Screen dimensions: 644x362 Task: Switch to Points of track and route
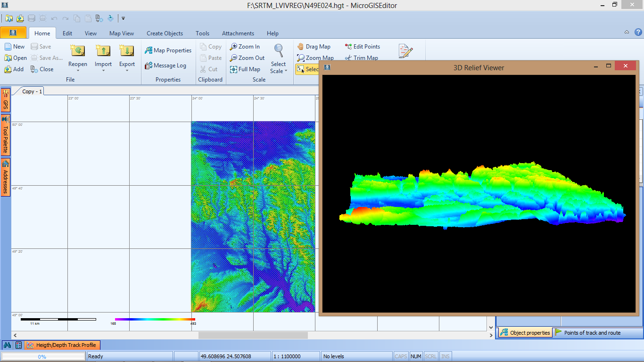click(587, 333)
